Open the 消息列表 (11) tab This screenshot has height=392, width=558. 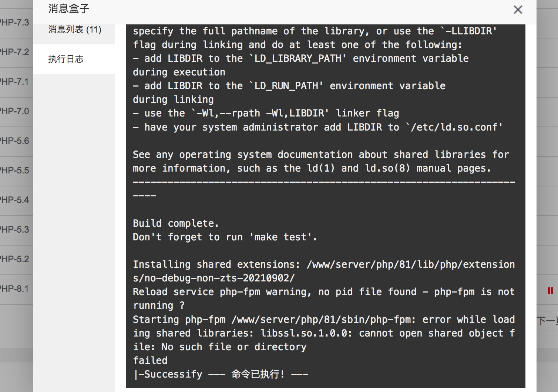click(74, 30)
